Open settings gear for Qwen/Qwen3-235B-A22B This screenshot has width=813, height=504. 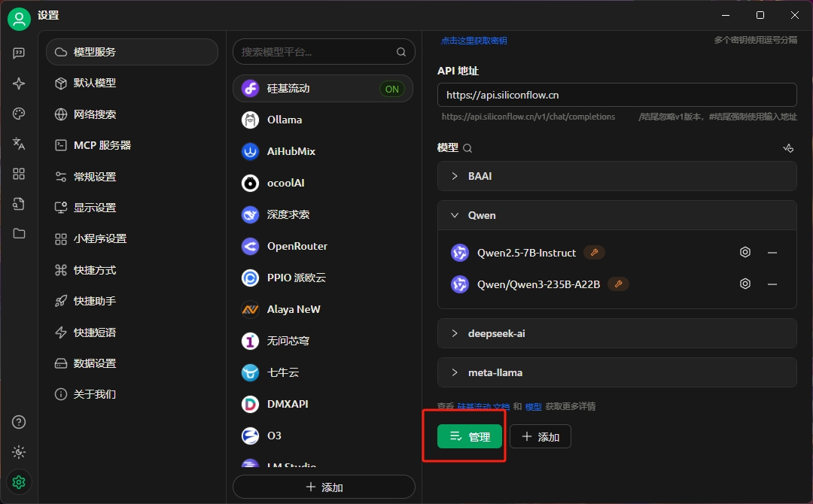(745, 284)
